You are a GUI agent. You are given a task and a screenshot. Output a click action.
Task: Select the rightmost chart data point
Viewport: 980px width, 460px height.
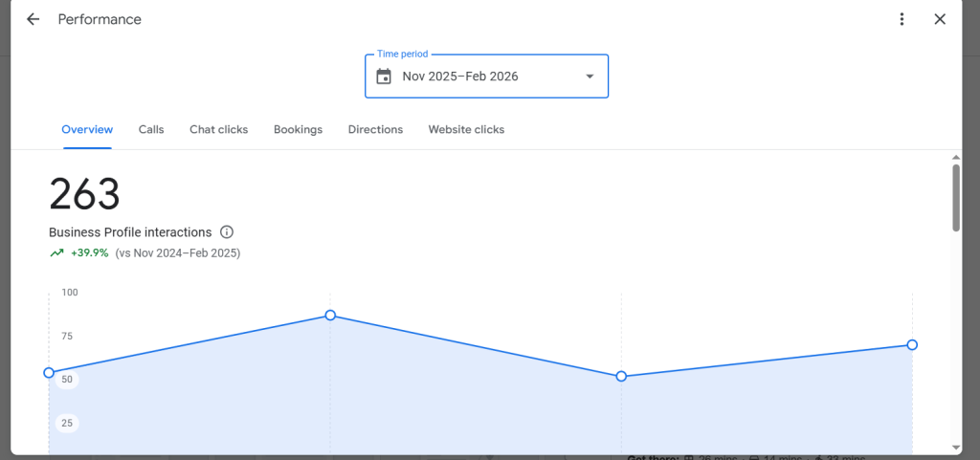(x=912, y=344)
